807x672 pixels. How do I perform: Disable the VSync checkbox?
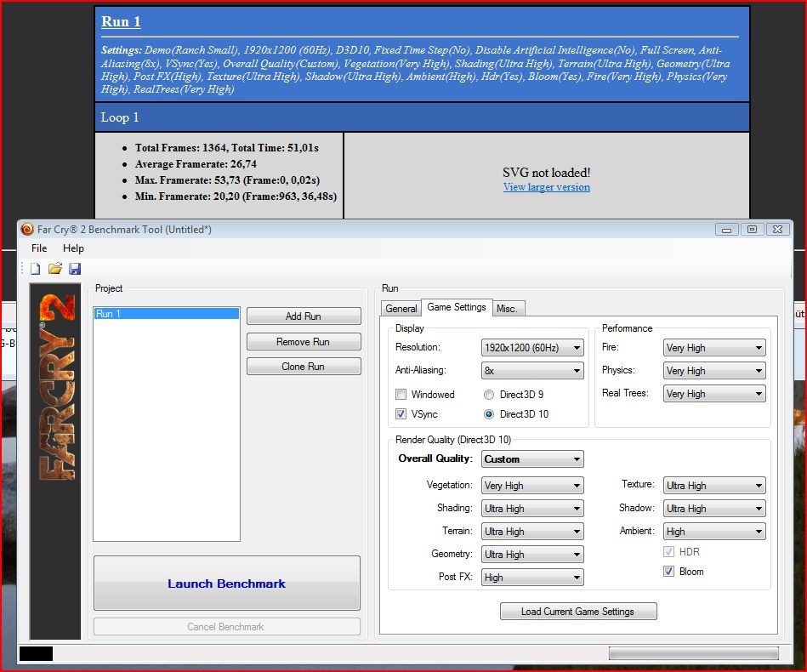[401, 414]
